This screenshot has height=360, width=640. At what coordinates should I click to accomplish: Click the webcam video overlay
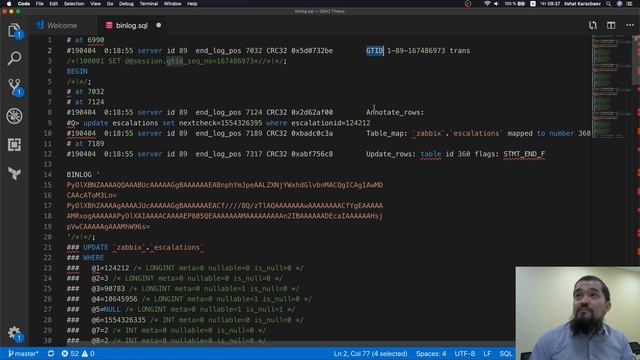point(578,313)
